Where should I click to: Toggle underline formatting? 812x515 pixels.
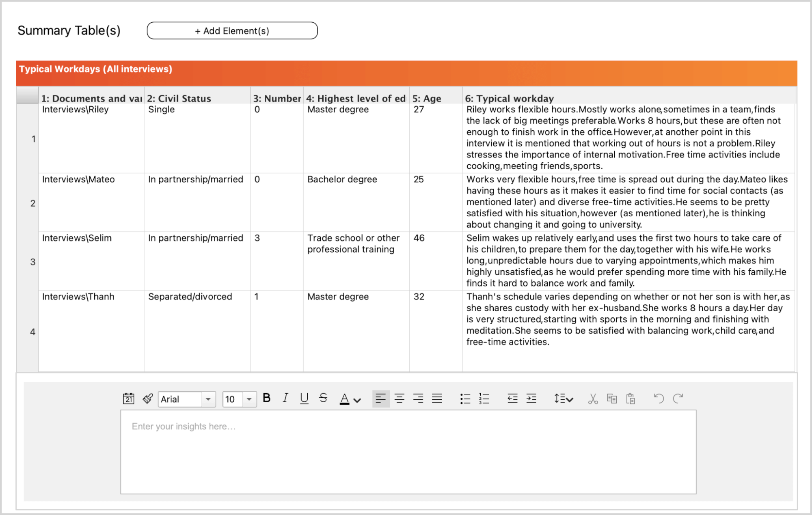pyautogui.click(x=304, y=398)
